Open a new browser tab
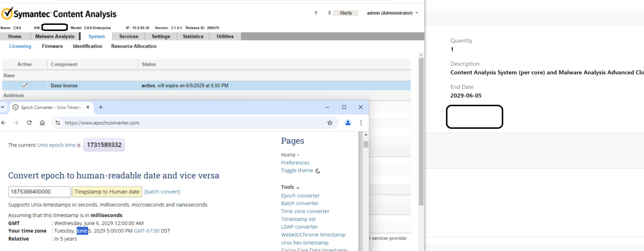 pos(101,107)
